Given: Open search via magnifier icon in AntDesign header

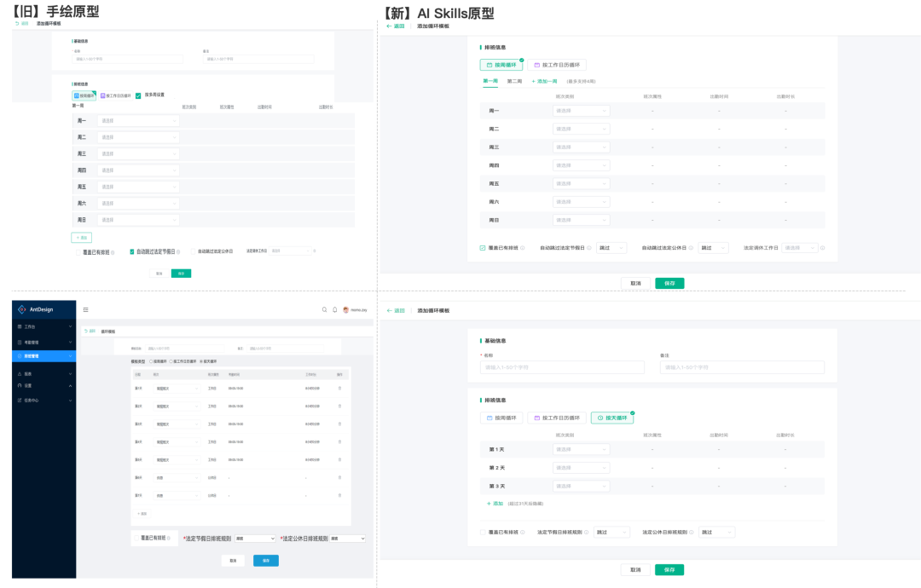Looking at the screenshot, I should (x=324, y=309).
